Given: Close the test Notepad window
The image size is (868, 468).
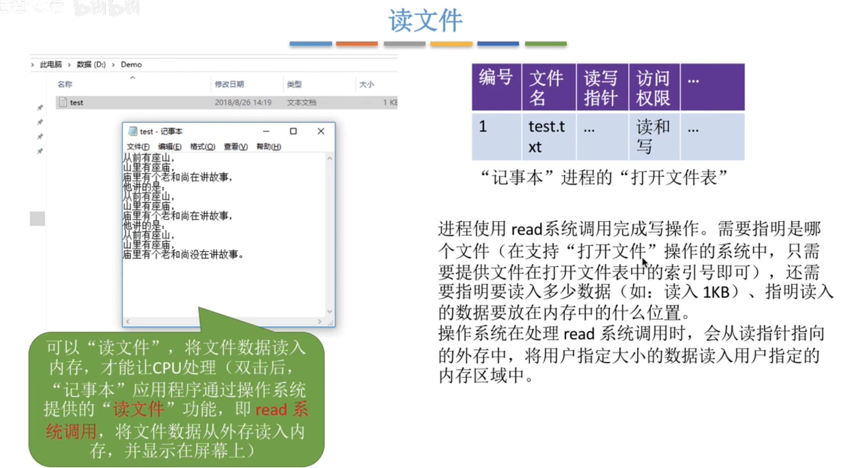Looking at the screenshot, I should tap(321, 131).
